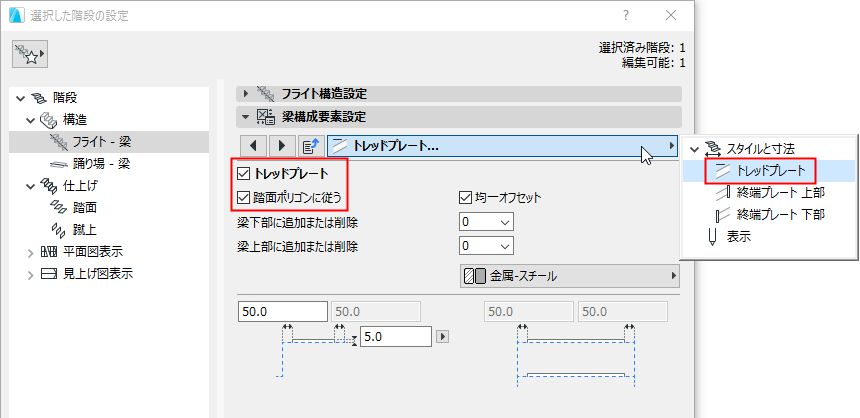Click the 踊り場 - 梁 icon

point(59,163)
